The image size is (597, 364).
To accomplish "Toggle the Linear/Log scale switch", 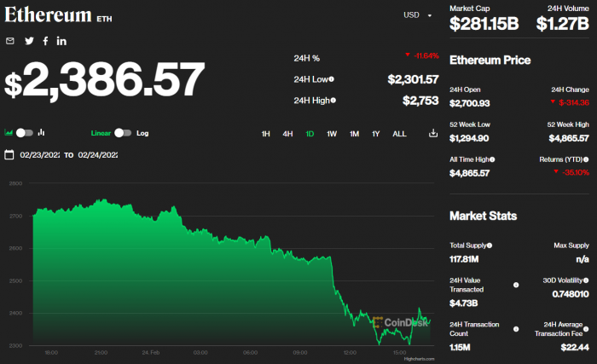I will pos(123,132).
